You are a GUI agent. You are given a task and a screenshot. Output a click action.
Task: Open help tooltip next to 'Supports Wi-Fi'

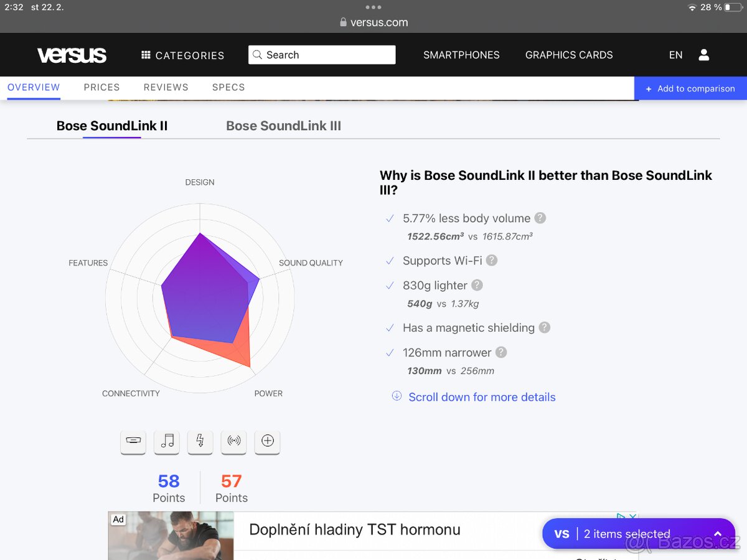[491, 260]
